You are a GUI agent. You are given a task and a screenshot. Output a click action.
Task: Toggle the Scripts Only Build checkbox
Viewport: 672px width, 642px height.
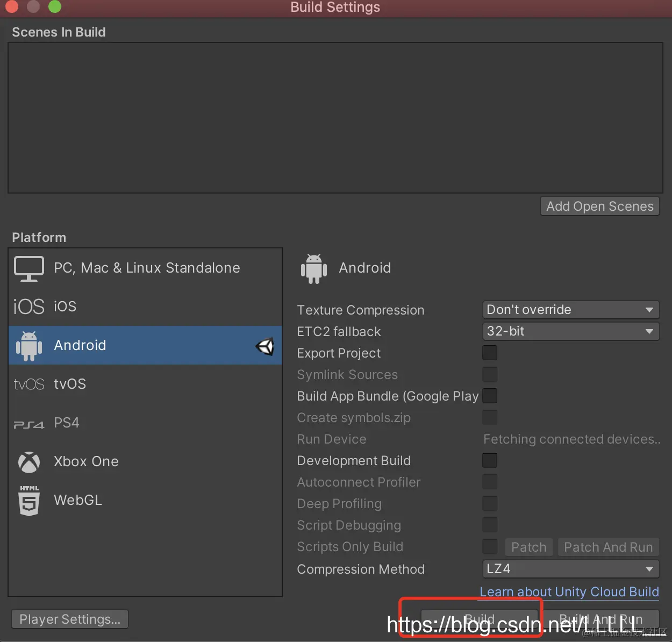point(490,546)
